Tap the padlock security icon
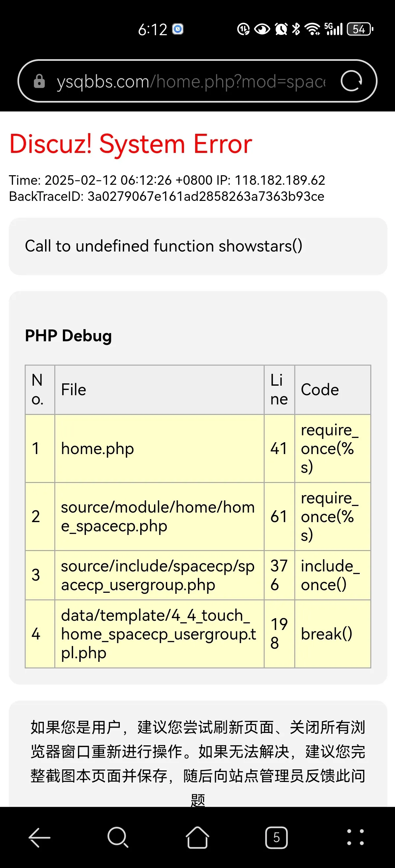This screenshot has width=395, height=868. [x=39, y=81]
